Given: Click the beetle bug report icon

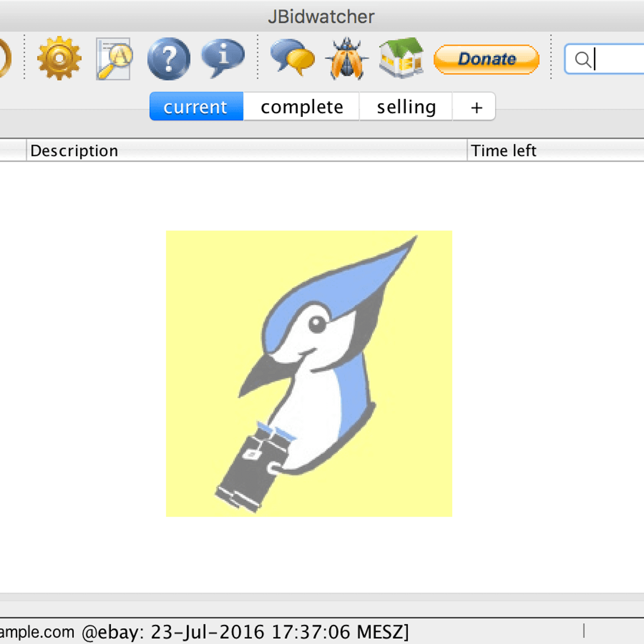Looking at the screenshot, I should 347,58.
